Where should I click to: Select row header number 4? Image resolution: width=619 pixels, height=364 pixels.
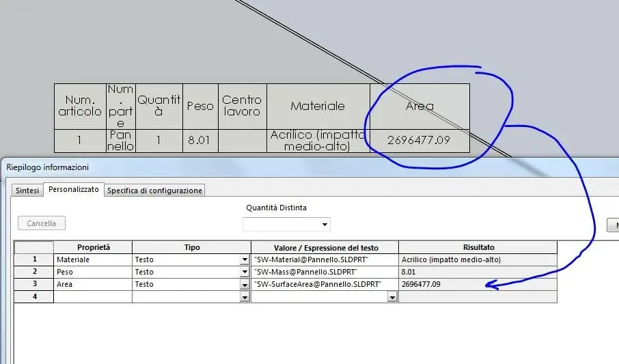click(x=34, y=297)
